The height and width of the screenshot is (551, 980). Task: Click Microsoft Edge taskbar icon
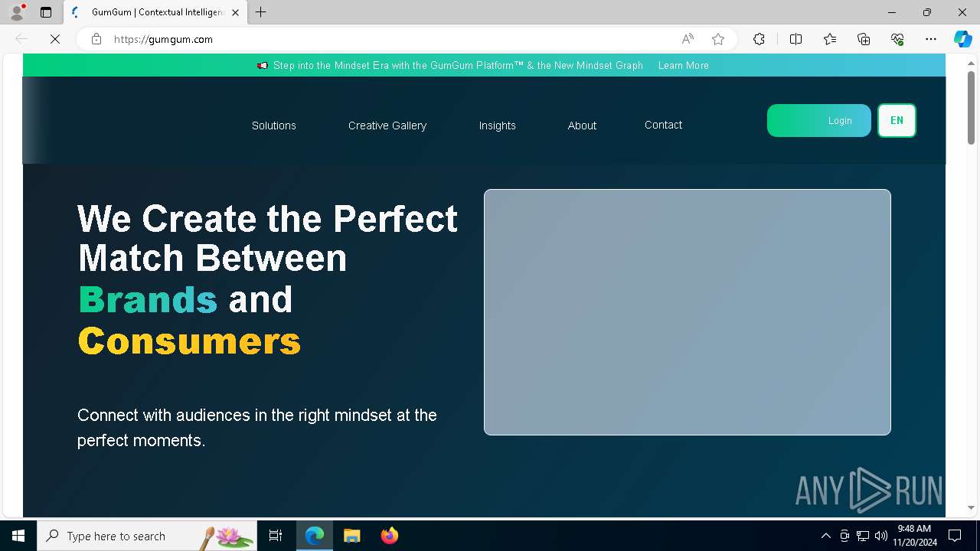coord(315,536)
